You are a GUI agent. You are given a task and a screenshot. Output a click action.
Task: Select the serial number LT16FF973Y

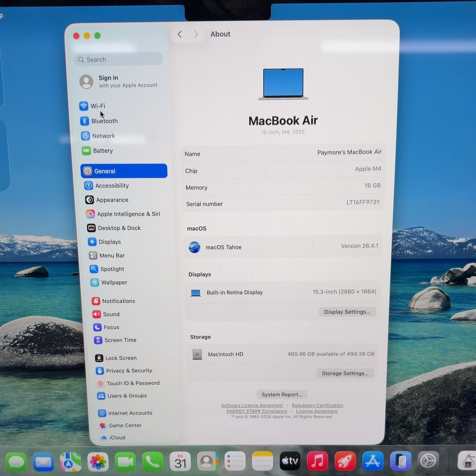click(x=363, y=202)
